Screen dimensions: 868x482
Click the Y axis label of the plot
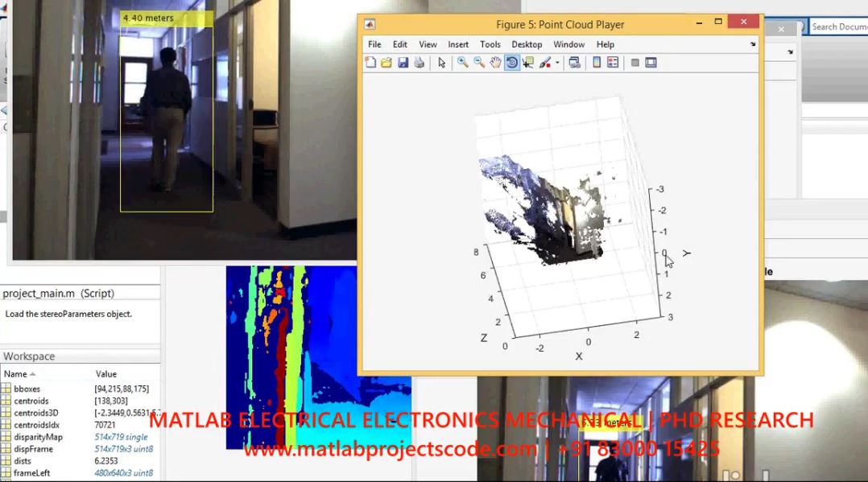686,253
